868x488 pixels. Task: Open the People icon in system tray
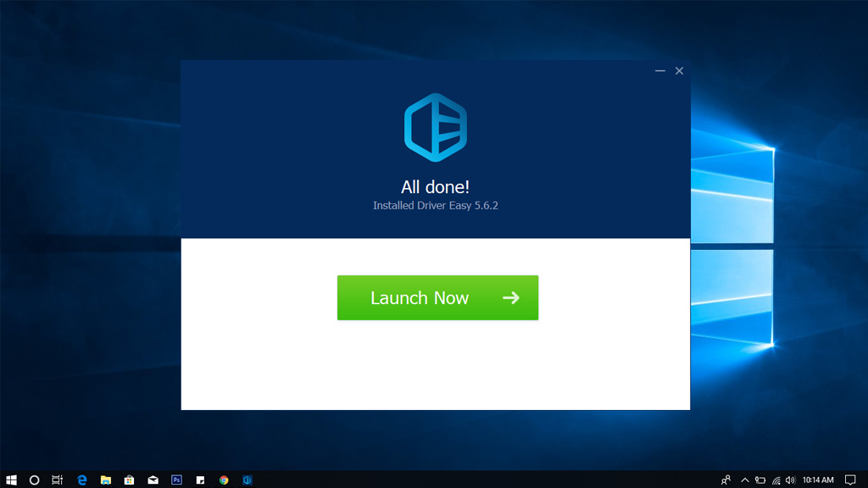click(726, 480)
